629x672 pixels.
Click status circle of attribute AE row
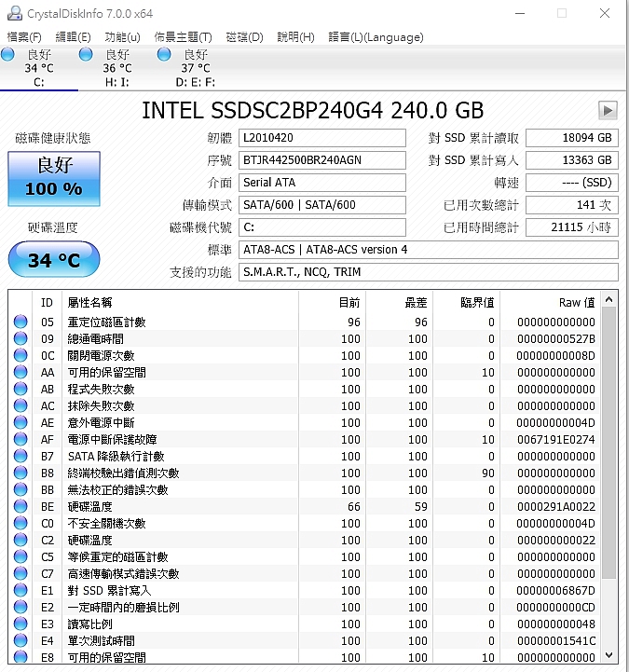point(21,422)
